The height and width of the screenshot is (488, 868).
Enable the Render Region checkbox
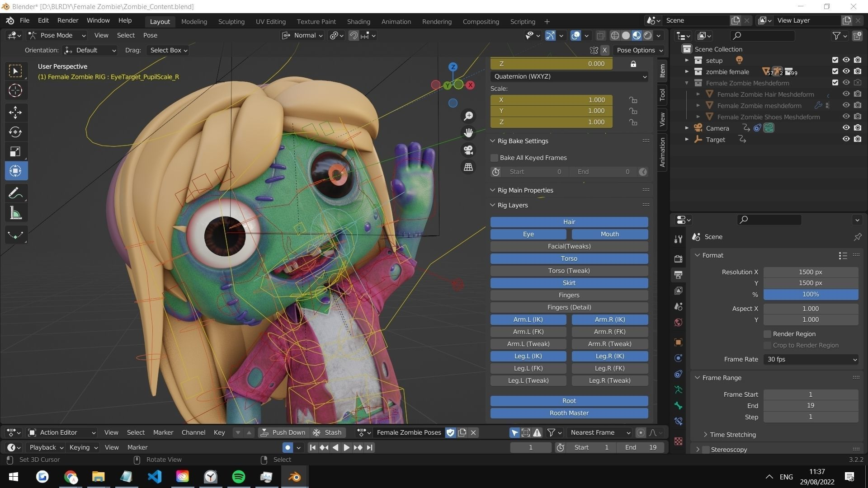tap(767, 334)
